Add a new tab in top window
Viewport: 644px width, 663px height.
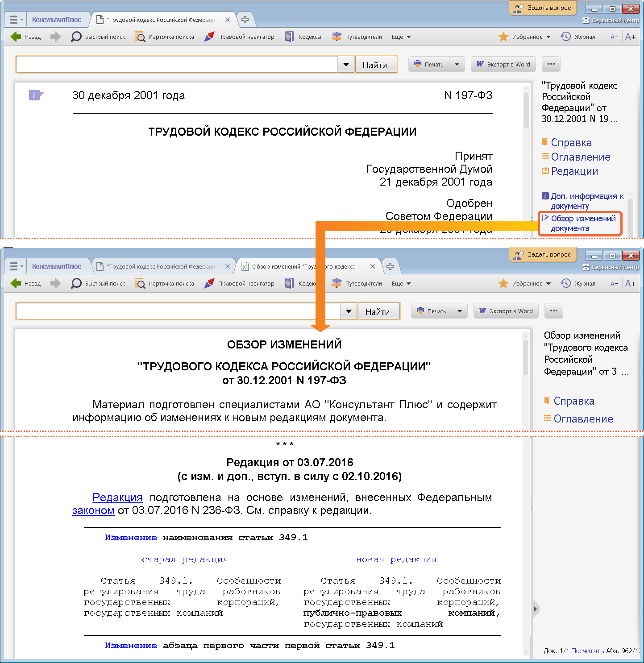pyautogui.click(x=245, y=20)
